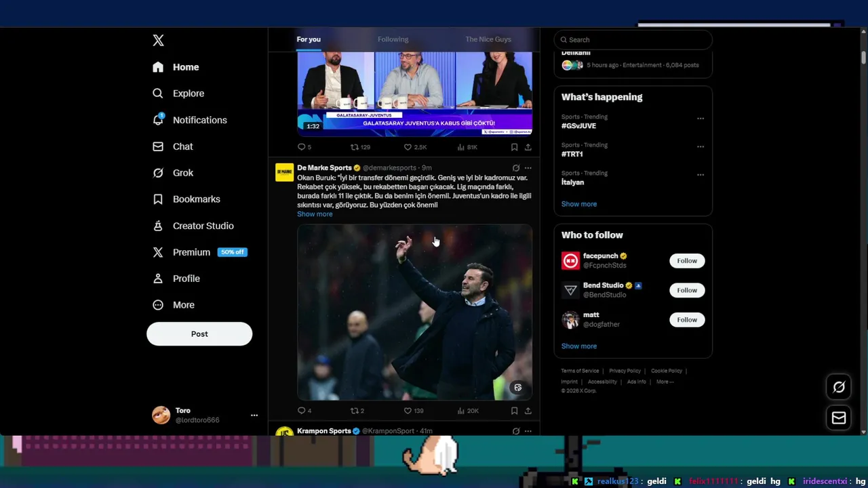Show more under Who to follow
The image size is (868, 488).
pos(579,346)
